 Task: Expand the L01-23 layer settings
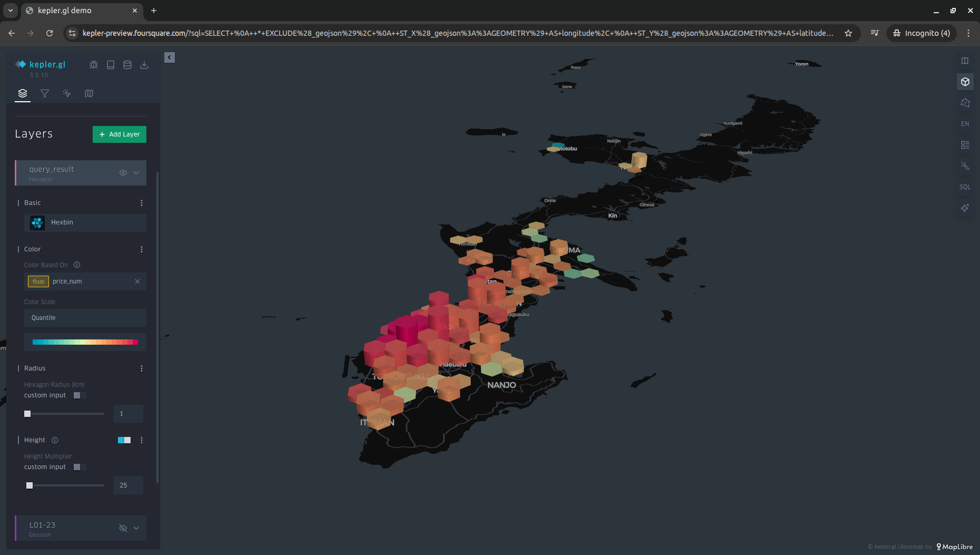click(x=136, y=528)
